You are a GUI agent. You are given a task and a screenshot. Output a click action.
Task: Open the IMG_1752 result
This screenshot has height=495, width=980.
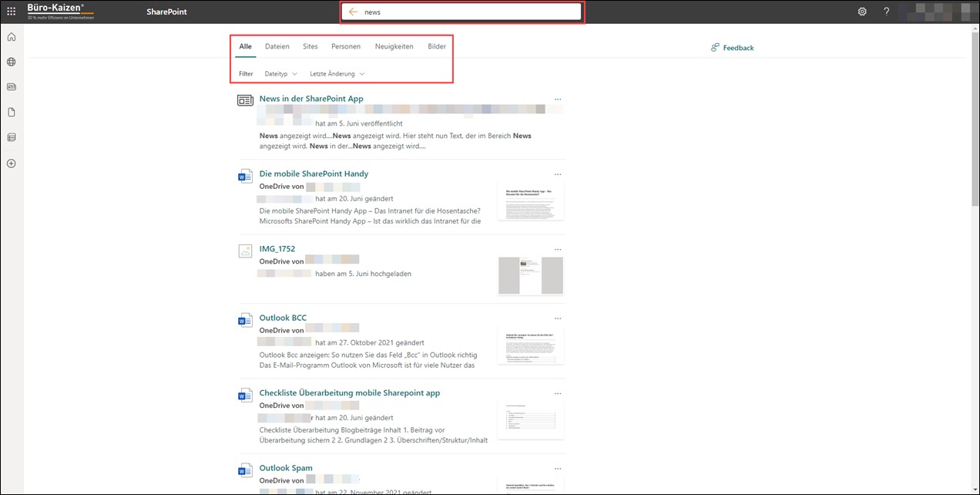point(277,248)
